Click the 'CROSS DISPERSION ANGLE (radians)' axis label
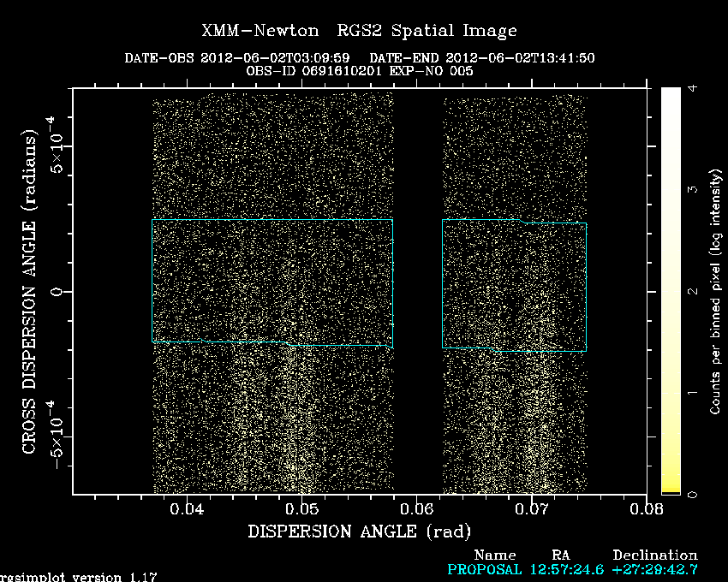 (x=29, y=291)
